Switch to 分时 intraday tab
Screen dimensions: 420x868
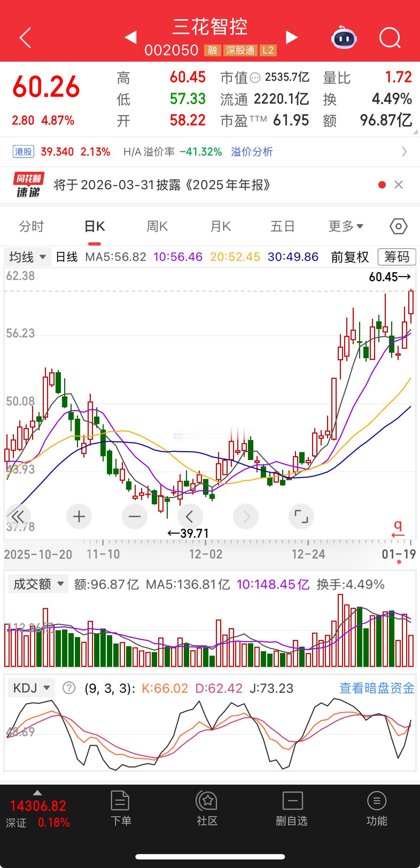click(31, 226)
